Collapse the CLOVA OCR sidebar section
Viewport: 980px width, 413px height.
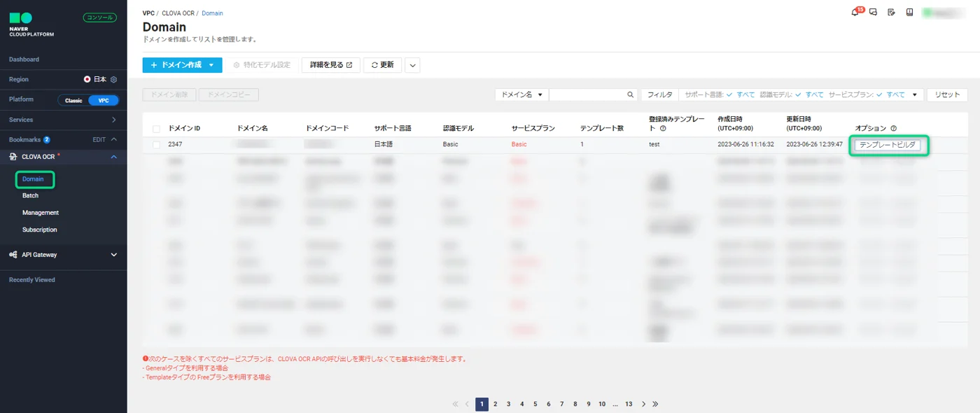[114, 157]
